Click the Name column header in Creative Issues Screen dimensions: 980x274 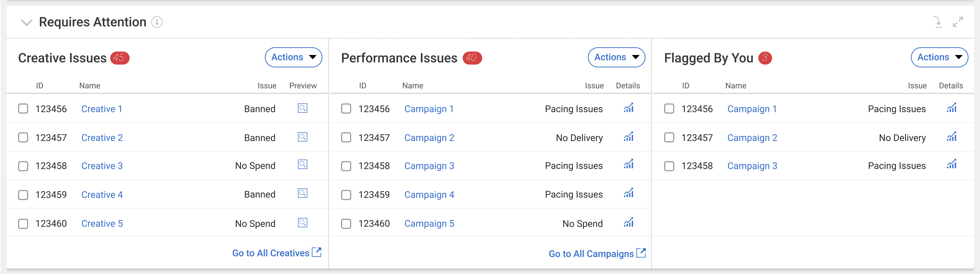tap(89, 86)
